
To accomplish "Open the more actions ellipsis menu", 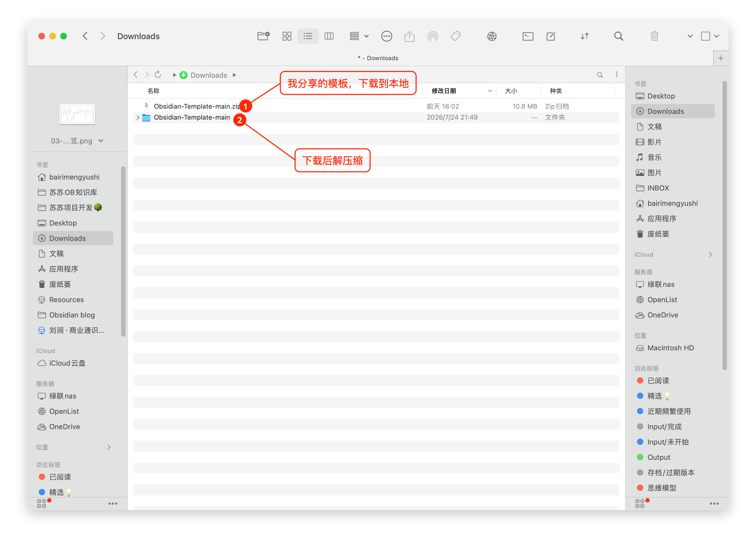I will [x=387, y=36].
